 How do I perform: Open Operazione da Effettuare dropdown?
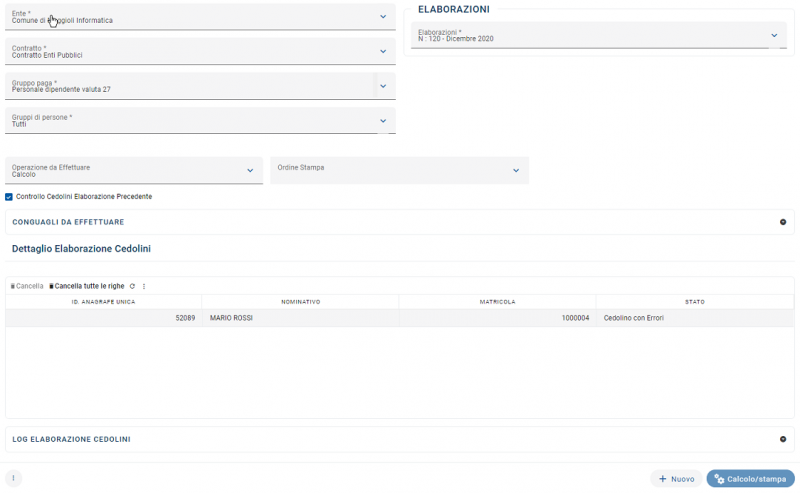pyautogui.click(x=134, y=170)
